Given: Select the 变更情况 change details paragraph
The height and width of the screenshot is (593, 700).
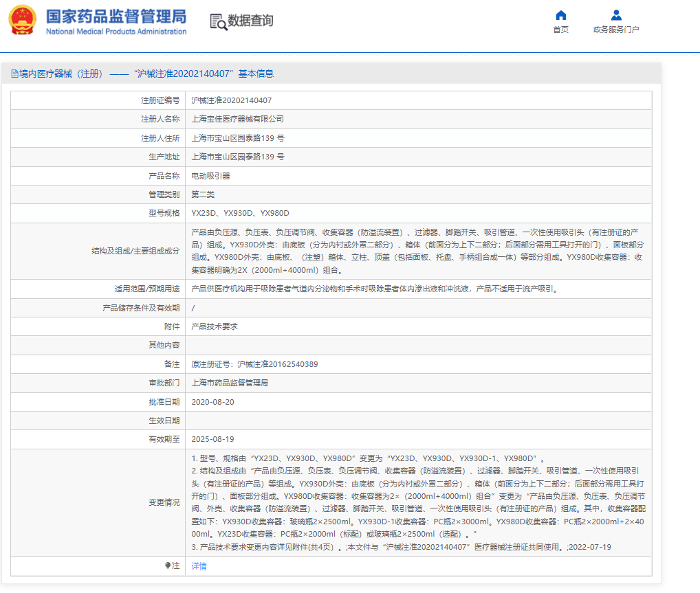Looking at the screenshot, I should tap(418, 502).
